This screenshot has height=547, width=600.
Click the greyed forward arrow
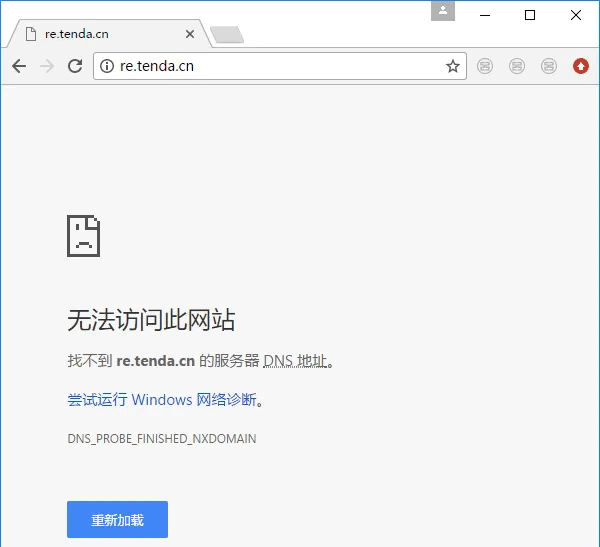[47, 66]
